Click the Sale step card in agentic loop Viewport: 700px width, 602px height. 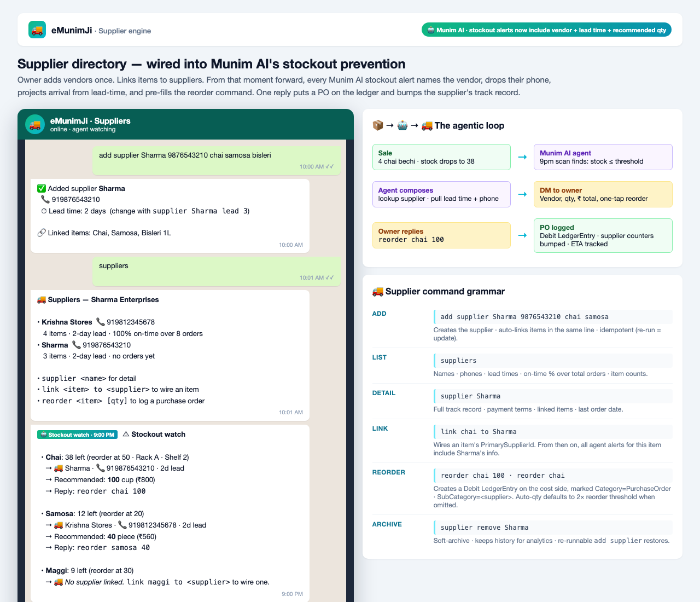coord(441,157)
